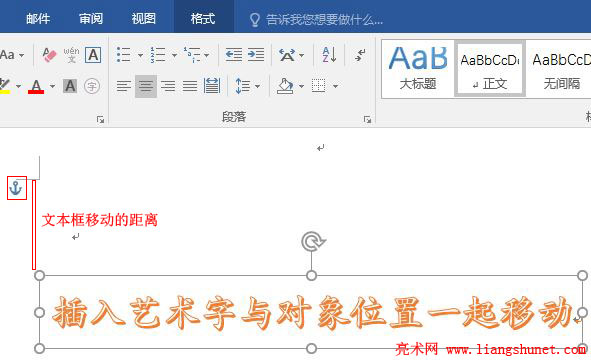Image resolution: width=591 pixels, height=361 pixels.
Task: Open bullet list style dropdown
Action: (140, 55)
